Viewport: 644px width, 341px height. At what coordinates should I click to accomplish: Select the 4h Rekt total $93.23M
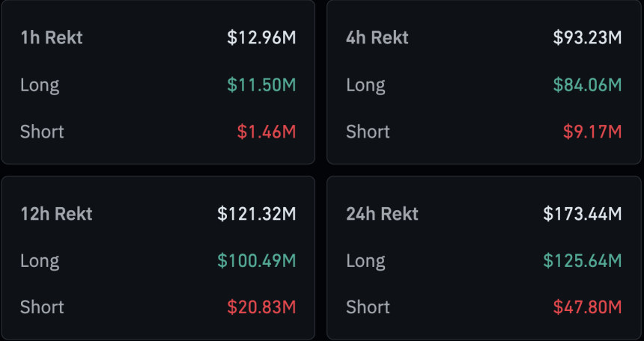pyautogui.click(x=587, y=38)
